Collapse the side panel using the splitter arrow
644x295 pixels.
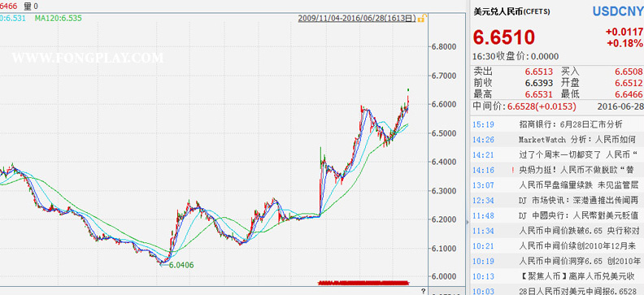467,222
